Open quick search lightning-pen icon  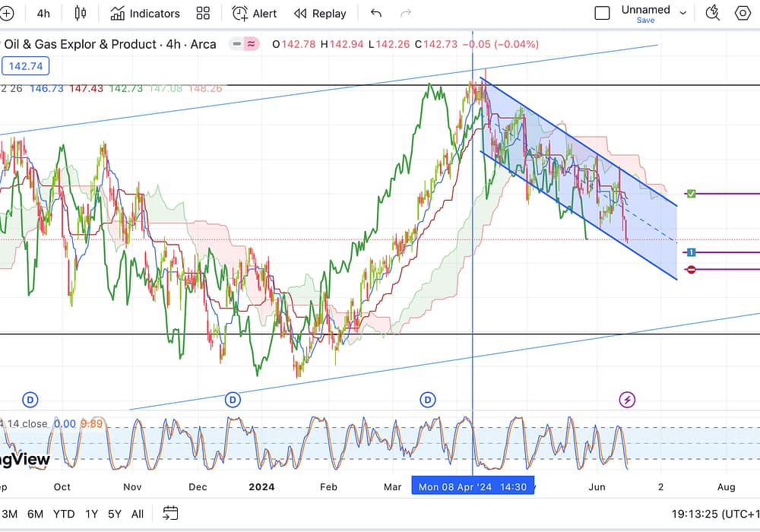[x=712, y=13]
